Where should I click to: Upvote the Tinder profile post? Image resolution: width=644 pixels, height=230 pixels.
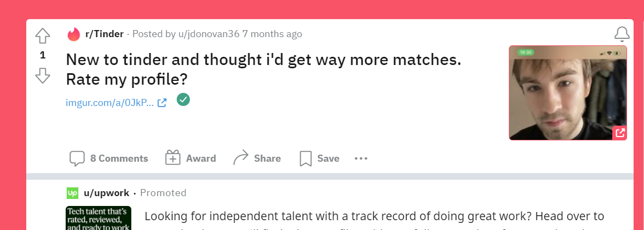(x=43, y=36)
